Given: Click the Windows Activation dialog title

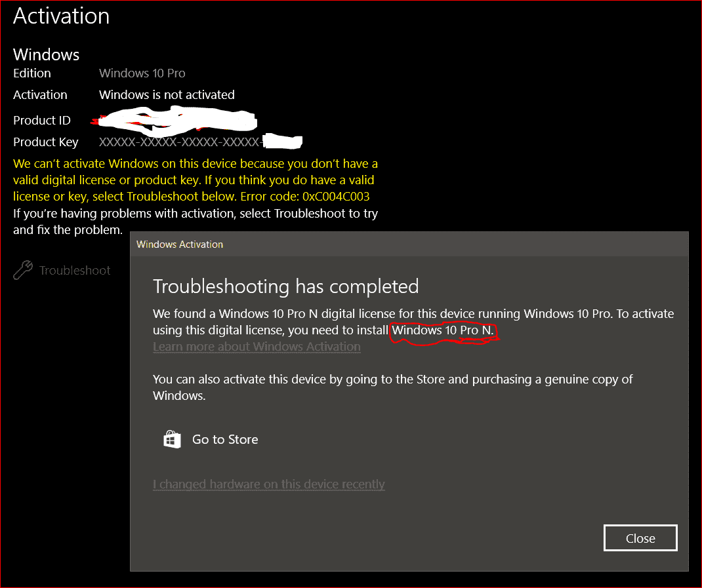Looking at the screenshot, I should (180, 245).
